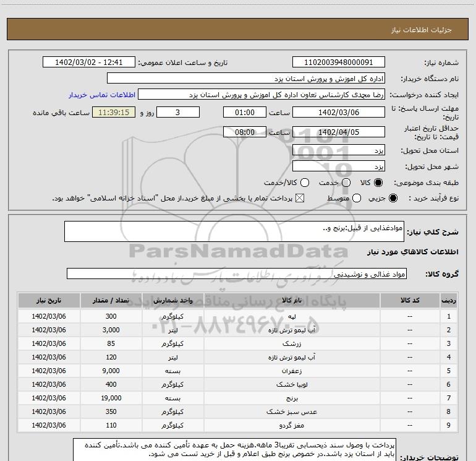Click the quantity 19,000 cell
476x461 pixels.
[x=111, y=398]
